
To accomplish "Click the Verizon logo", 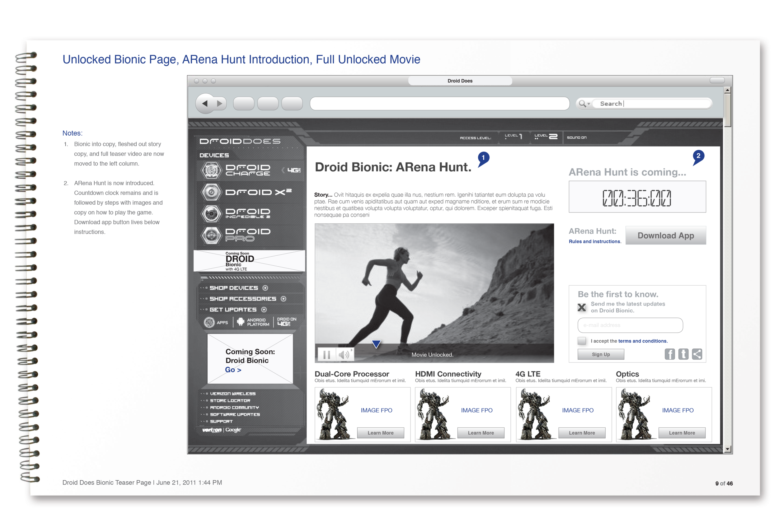I will click(212, 430).
